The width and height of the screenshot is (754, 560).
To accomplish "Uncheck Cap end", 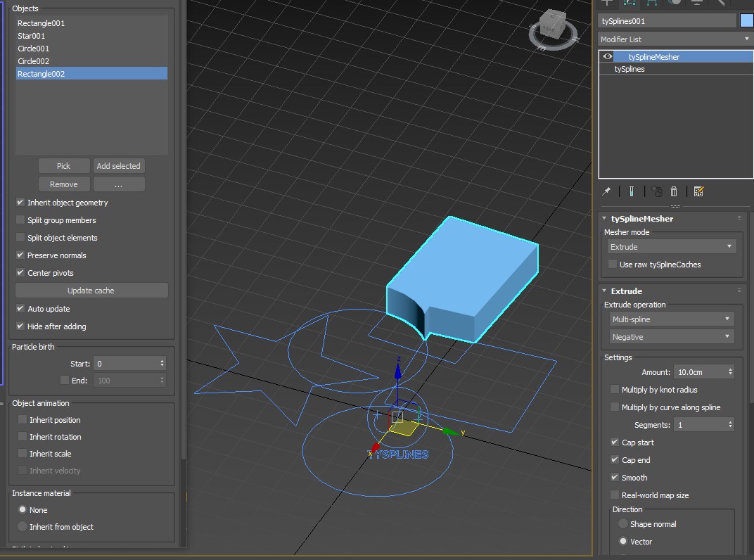I will 615,459.
